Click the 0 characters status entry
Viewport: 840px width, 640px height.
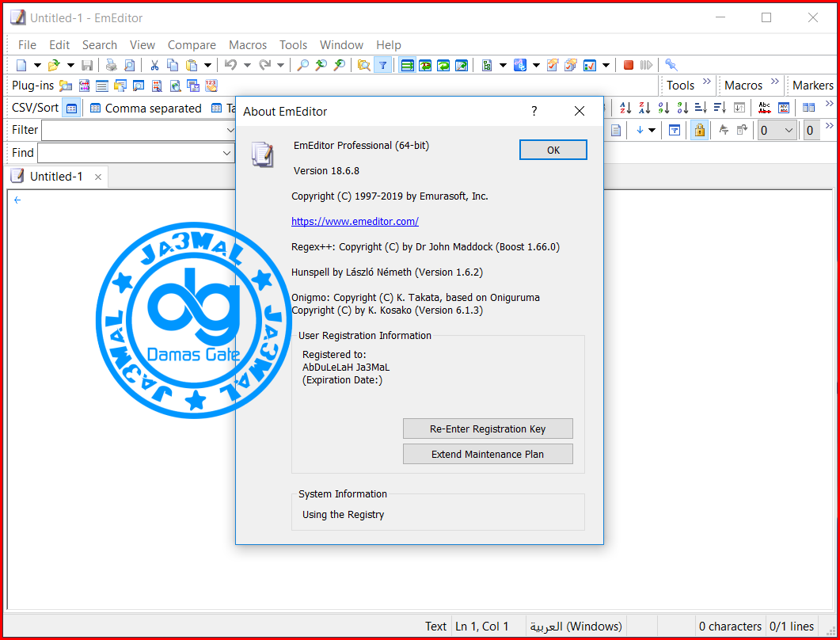pyautogui.click(x=730, y=626)
